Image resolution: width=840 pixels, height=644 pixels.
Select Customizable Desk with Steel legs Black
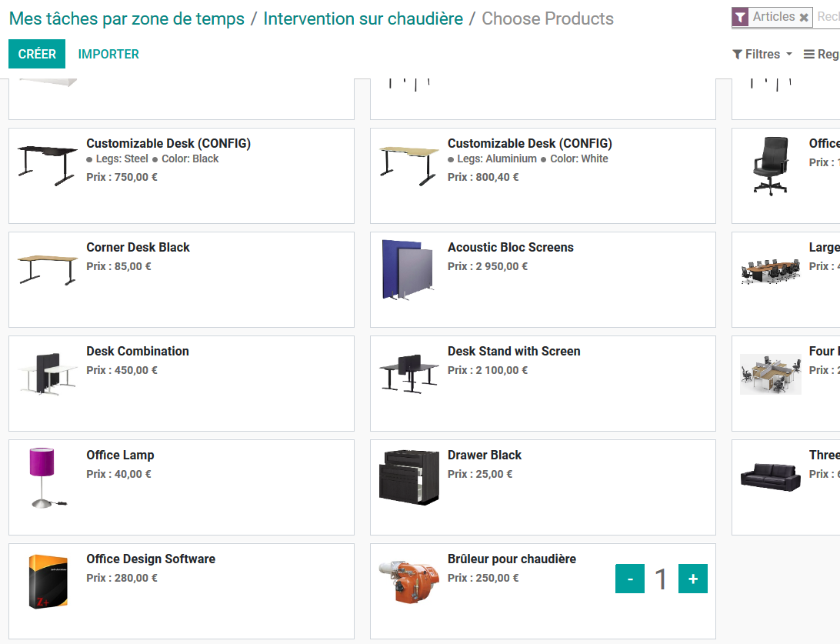(x=182, y=175)
